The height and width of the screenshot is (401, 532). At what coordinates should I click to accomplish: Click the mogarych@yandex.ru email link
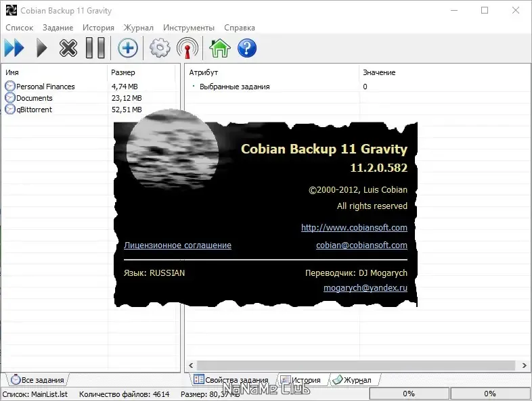[x=365, y=288]
